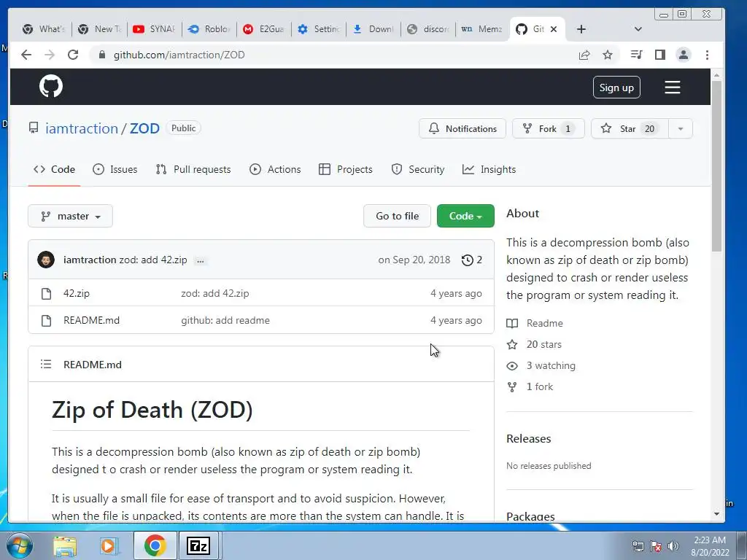Open README table of contents list icon
Image resolution: width=747 pixels, height=560 pixels.
pyautogui.click(x=46, y=365)
